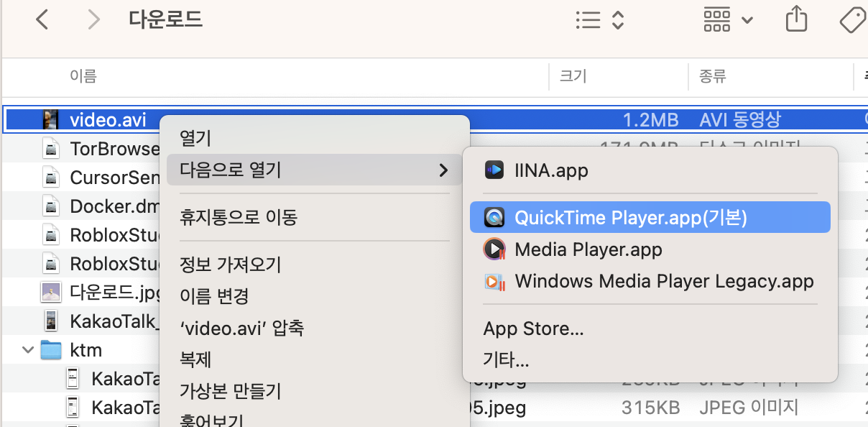Select the ktm folder icon
The image size is (868, 427).
coord(51,350)
